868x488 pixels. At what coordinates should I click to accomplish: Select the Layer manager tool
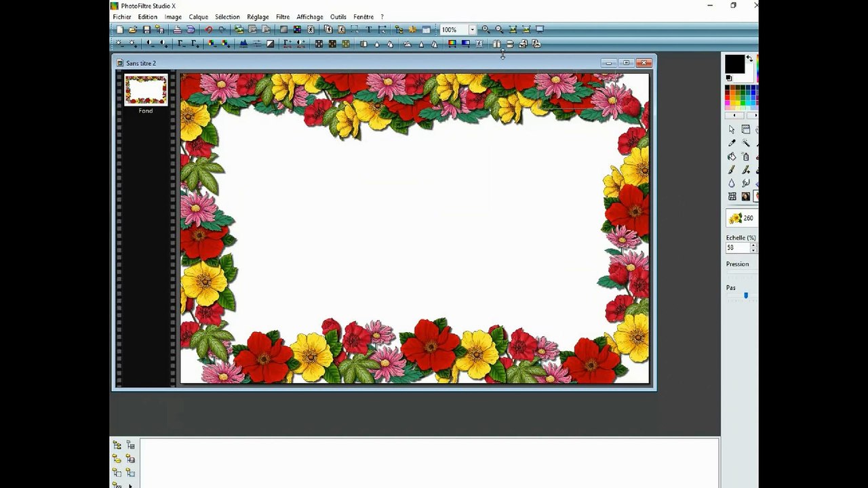click(x=745, y=129)
